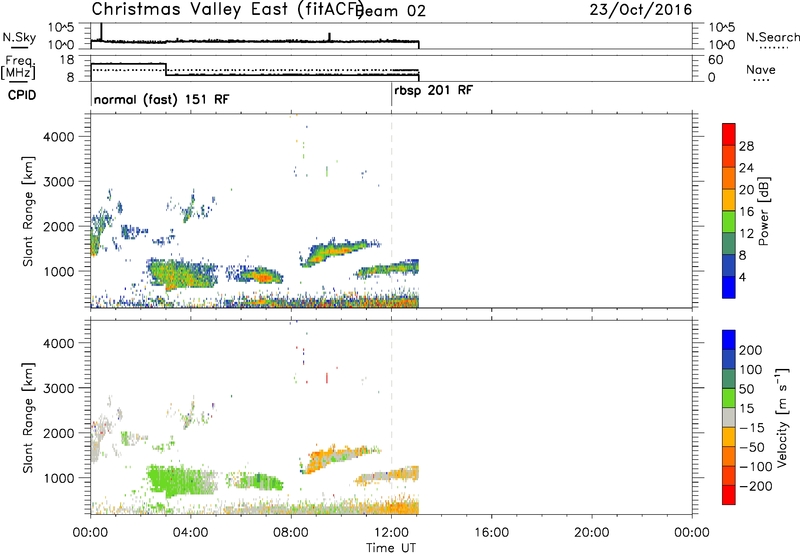Click the red bottom segment of velocity color bar

tap(729, 495)
